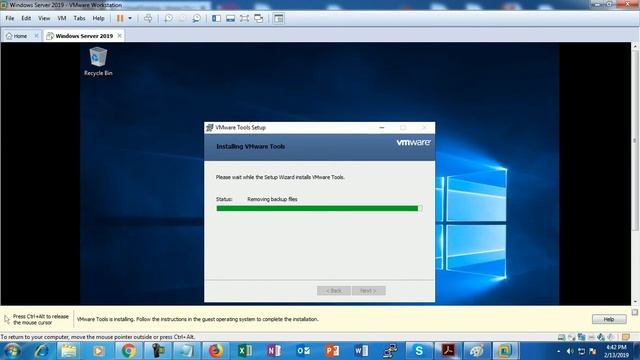640x360 pixels.
Task: Open Outlook from the taskbar
Action: click(303, 351)
